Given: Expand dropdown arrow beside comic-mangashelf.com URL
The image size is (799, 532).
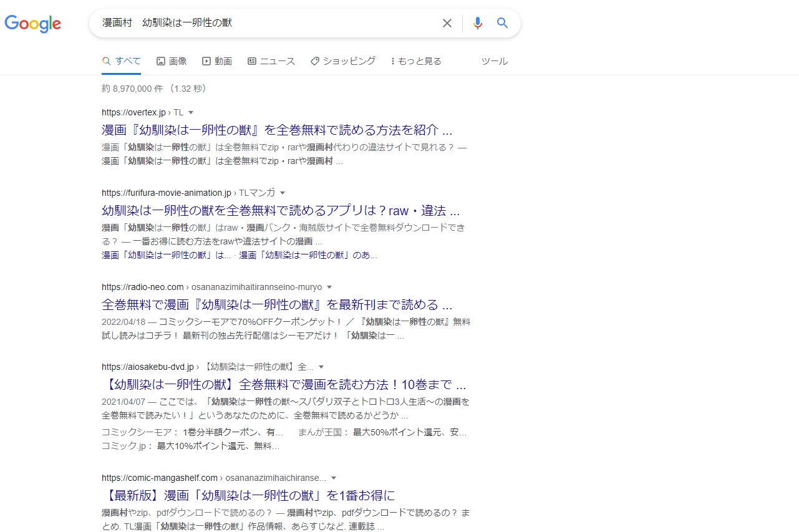Looking at the screenshot, I should pyautogui.click(x=334, y=478).
